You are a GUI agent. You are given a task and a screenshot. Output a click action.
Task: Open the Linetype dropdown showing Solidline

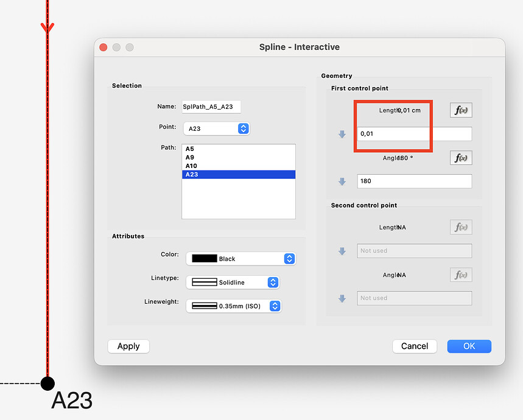point(233,282)
